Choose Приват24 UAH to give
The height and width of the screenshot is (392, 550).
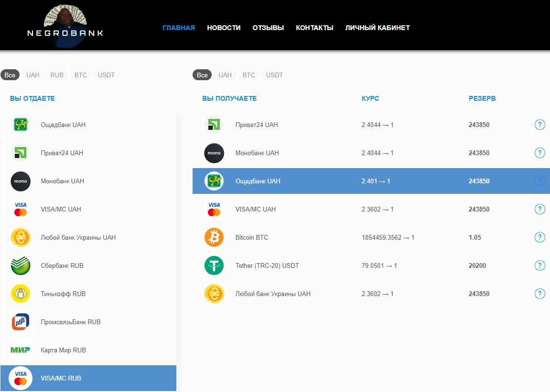[x=88, y=153]
